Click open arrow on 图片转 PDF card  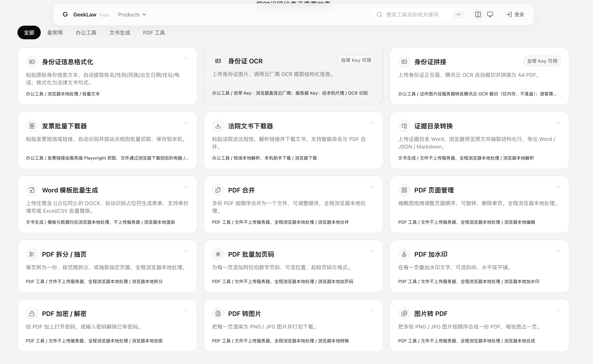558,311
